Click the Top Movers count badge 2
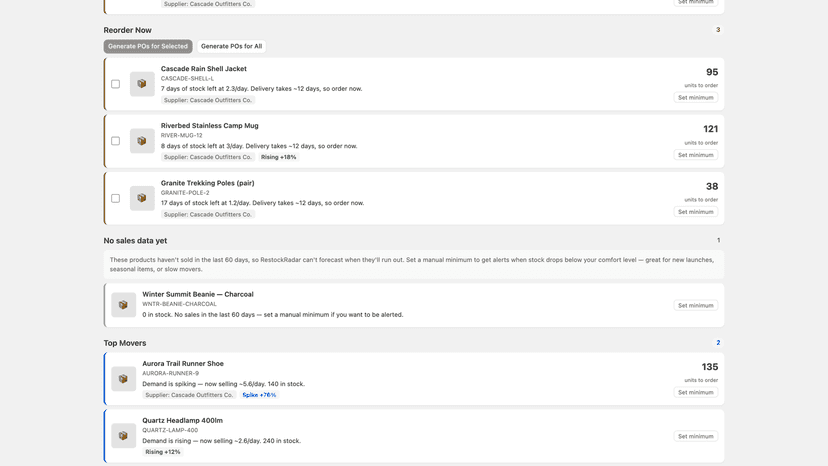This screenshot has width=828, height=466. click(x=718, y=342)
